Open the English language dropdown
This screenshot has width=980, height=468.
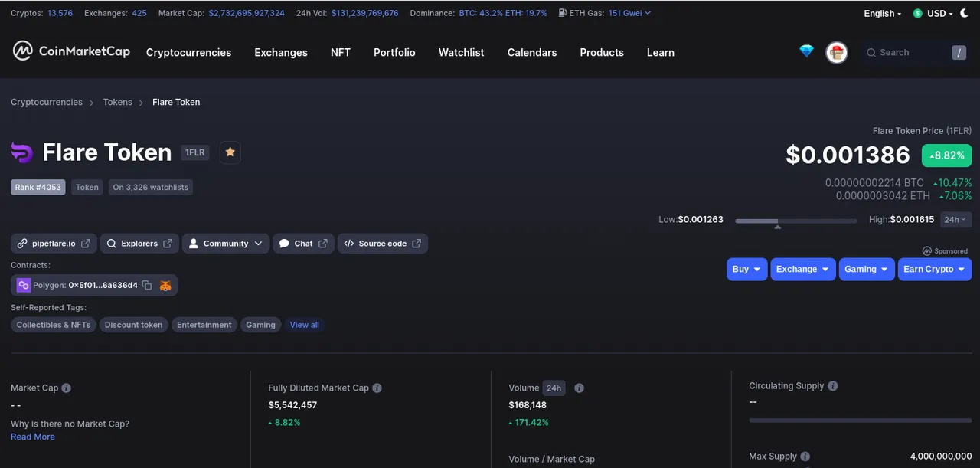883,14
